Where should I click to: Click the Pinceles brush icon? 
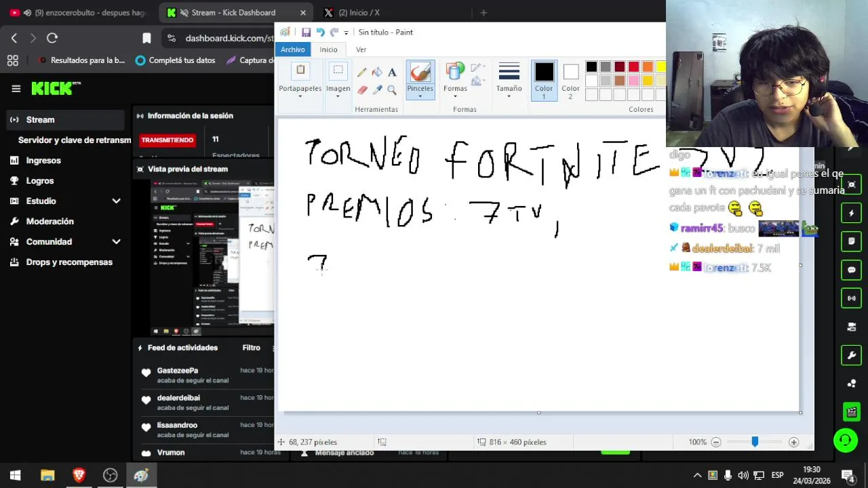[x=420, y=72]
